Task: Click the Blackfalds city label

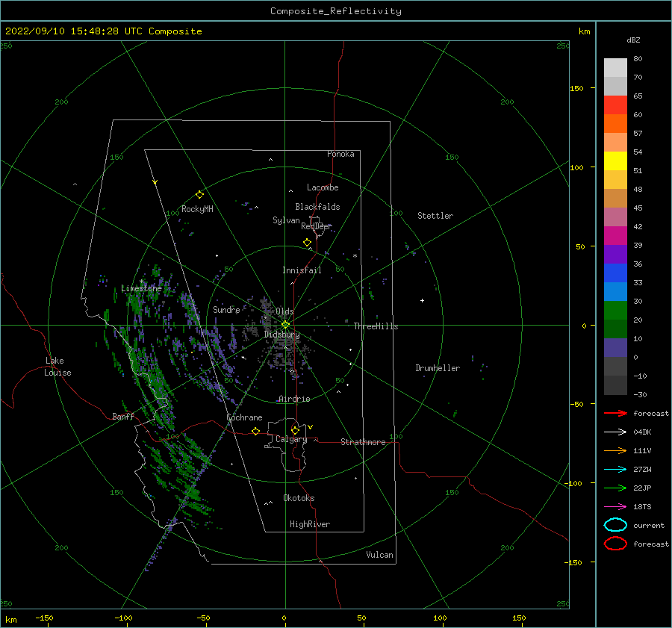Action: coord(317,207)
